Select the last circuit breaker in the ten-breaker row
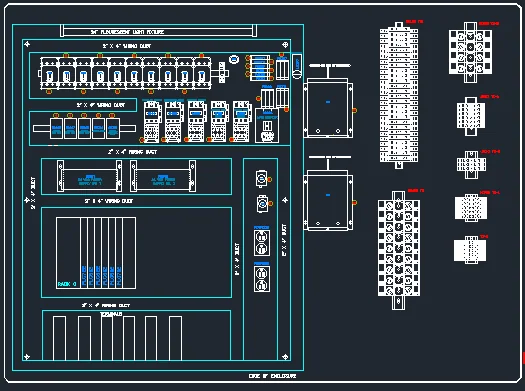The width and height of the screenshot is (525, 391). pos(202,74)
